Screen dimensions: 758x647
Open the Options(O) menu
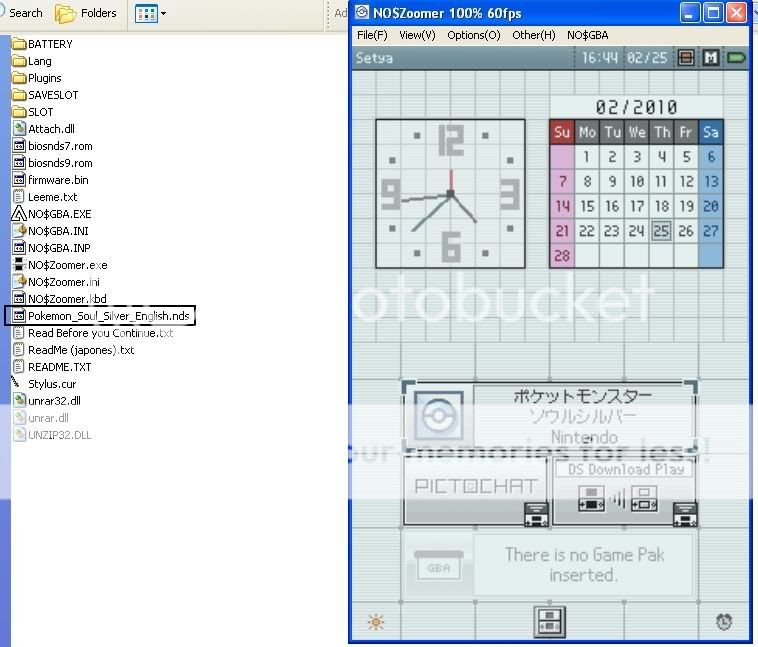tap(473, 35)
